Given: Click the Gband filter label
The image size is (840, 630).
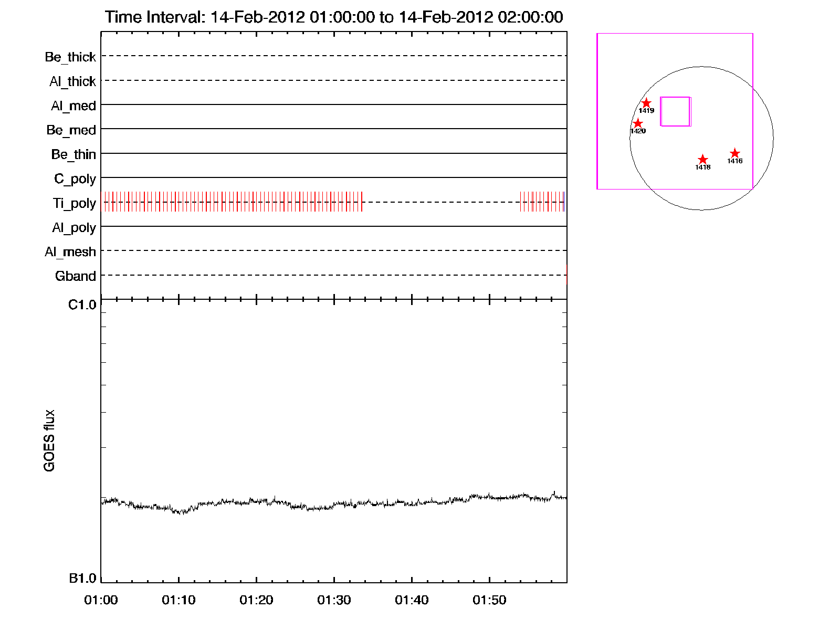Looking at the screenshot, I should [x=76, y=276].
